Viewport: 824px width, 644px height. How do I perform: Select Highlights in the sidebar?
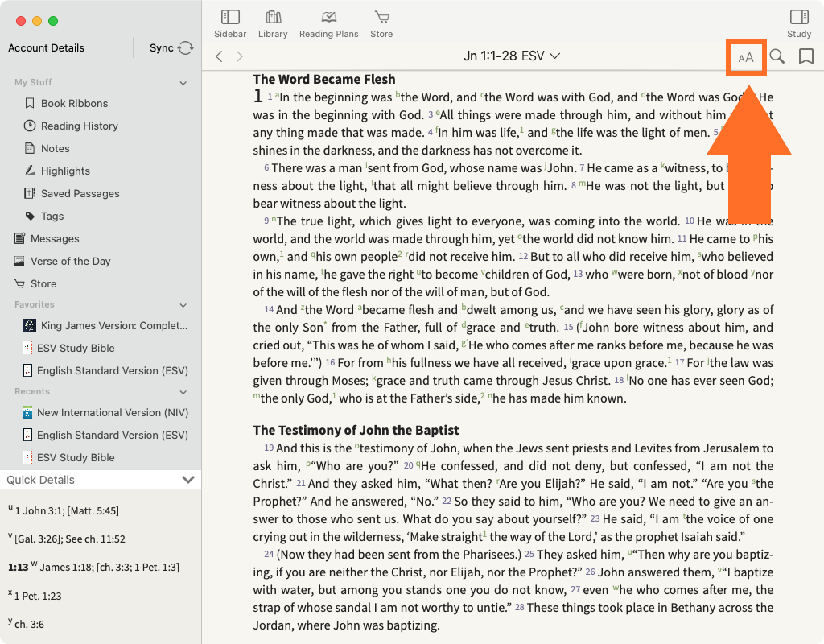pos(65,171)
